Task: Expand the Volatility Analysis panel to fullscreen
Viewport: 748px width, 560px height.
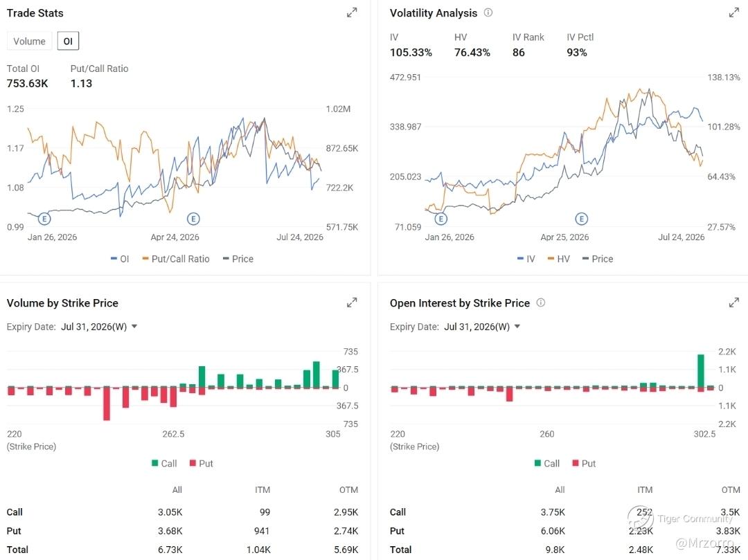Action: click(733, 12)
